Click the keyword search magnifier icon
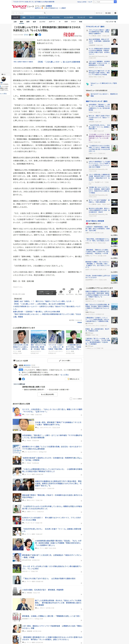This screenshot has height=644, width=129. tap(45, 13)
